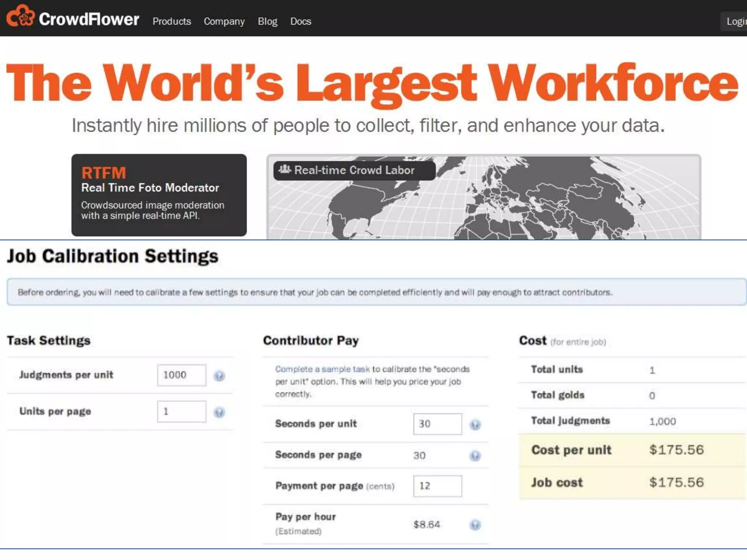Viewport: 747px width, 560px height.
Task: Open the Company menu item
Action: [224, 21]
